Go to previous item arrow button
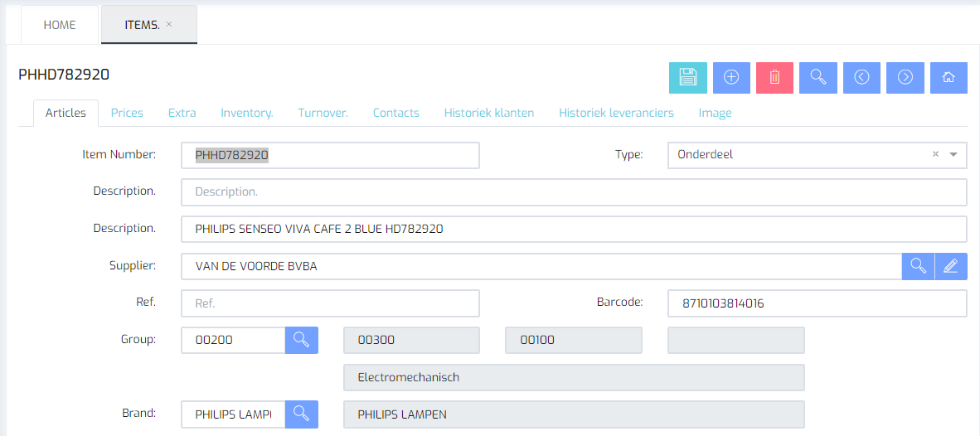 tap(862, 77)
